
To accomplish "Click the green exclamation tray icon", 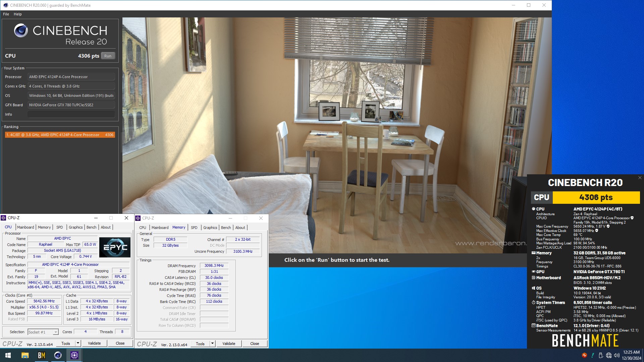I will [x=593, y=355].
